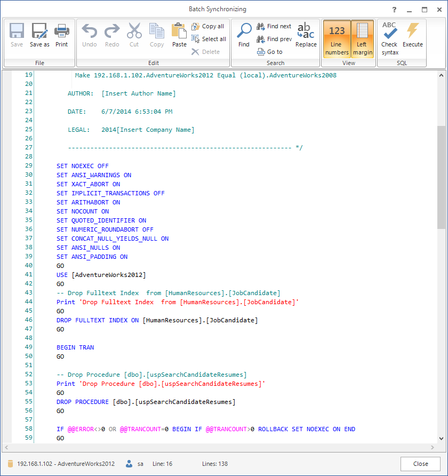Open Save as dialog
Image resolution: width=448 pixels, height=476 pixels.
click(x=39, y=35)
